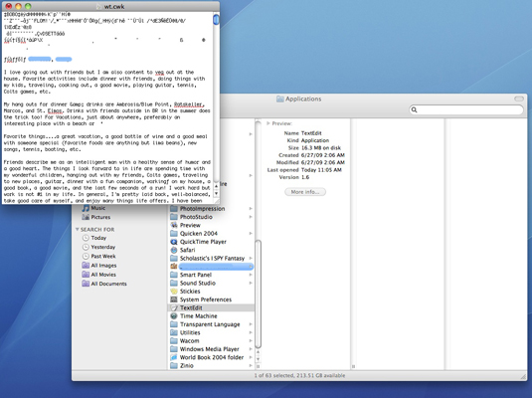The image size is (532, 398).
Task: Launch Time Machine
Action: pos(199,315)
